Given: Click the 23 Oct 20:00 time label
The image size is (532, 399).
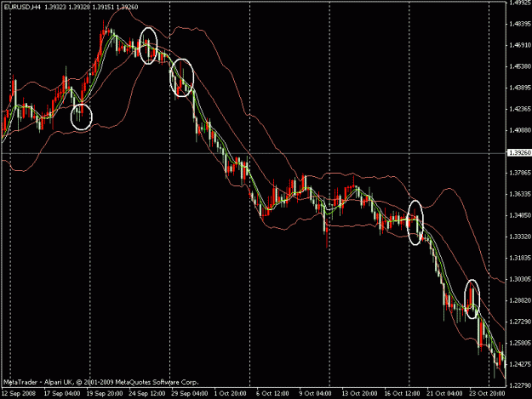Looking at the screenshot, I should tap(487, 394).
